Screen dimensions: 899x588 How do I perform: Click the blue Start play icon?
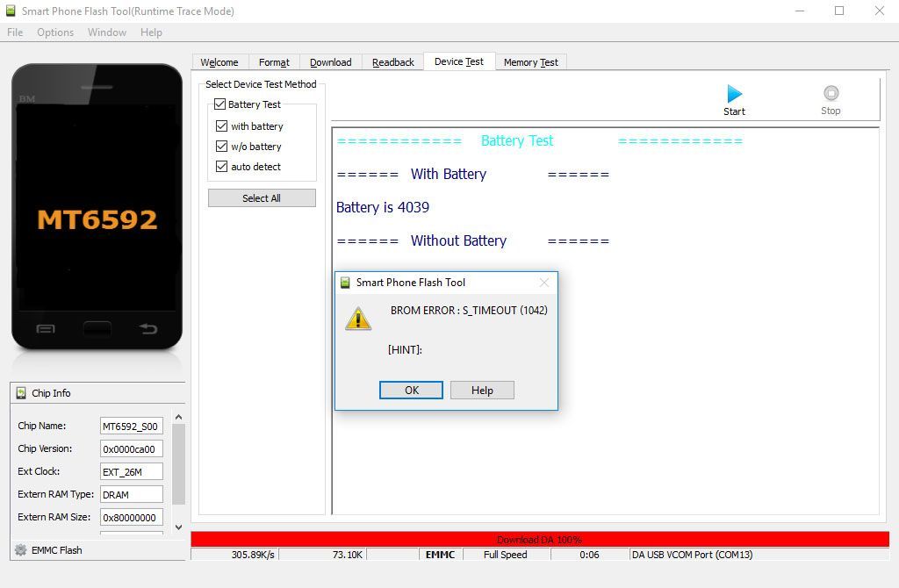(x=735, y=93)
